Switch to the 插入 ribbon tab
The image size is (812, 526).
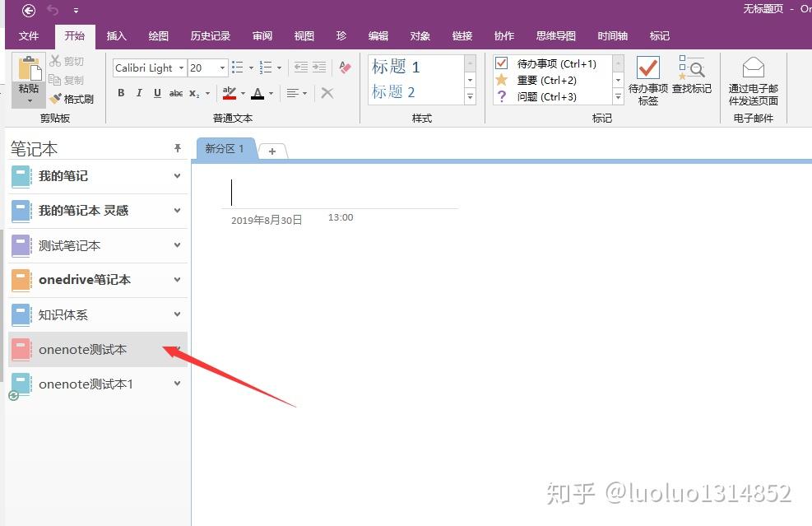coord(116,35)
